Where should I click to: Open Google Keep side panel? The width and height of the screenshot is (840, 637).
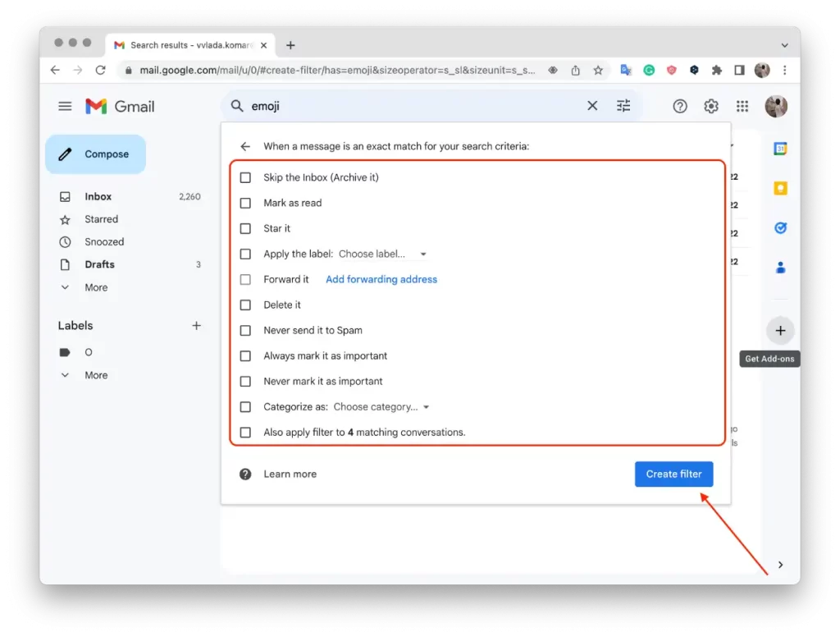coord(780,188)
